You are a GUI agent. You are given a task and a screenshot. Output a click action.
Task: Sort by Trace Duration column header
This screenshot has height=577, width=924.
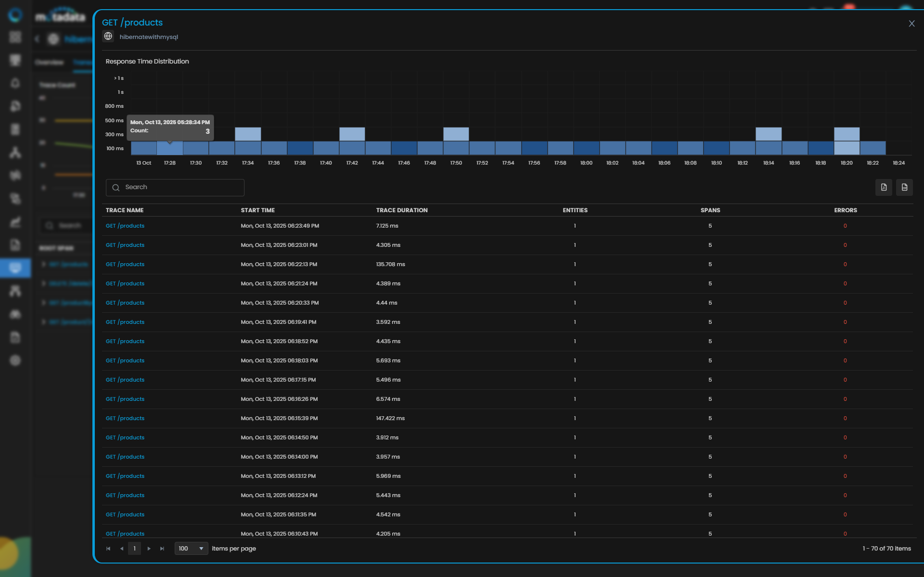pyautogui.click(x=401, y=210)
